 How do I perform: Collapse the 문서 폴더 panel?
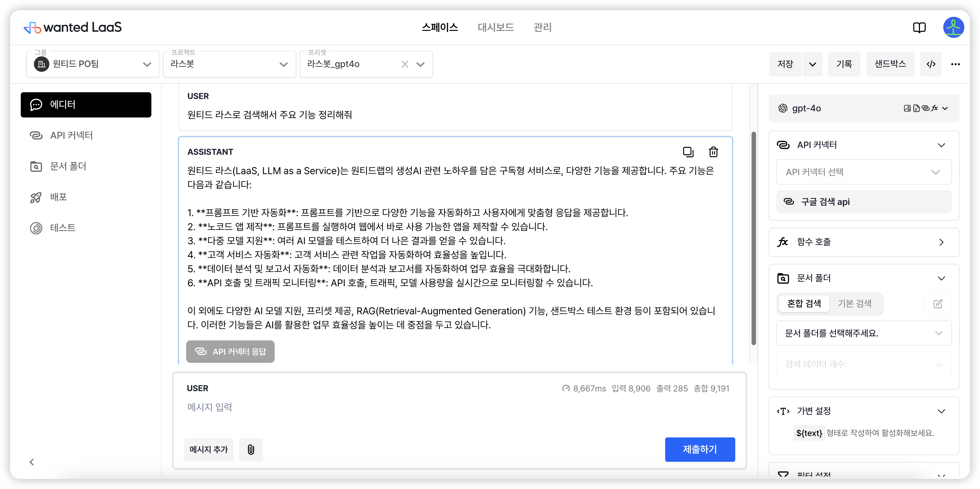click(x=941, y=278)
